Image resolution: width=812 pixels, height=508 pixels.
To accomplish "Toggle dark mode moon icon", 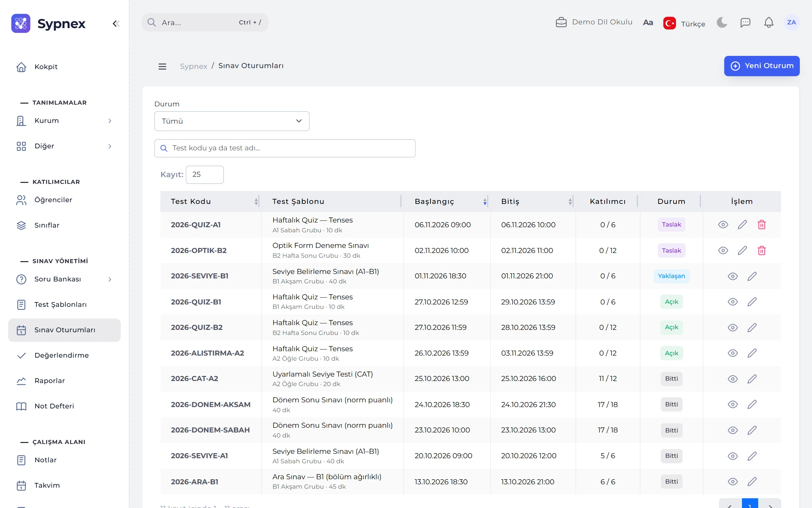I will [x=722, y=22].
